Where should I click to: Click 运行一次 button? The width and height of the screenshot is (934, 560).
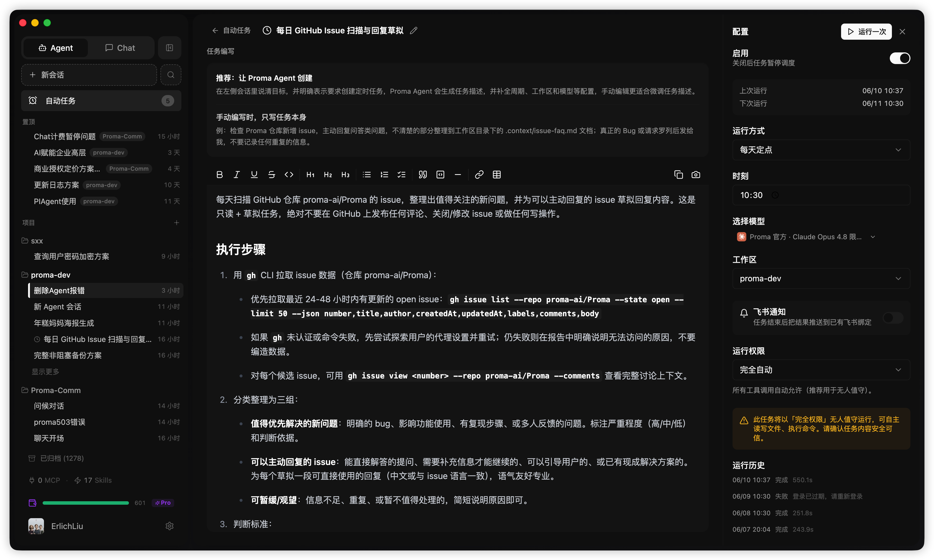point(866,32)
